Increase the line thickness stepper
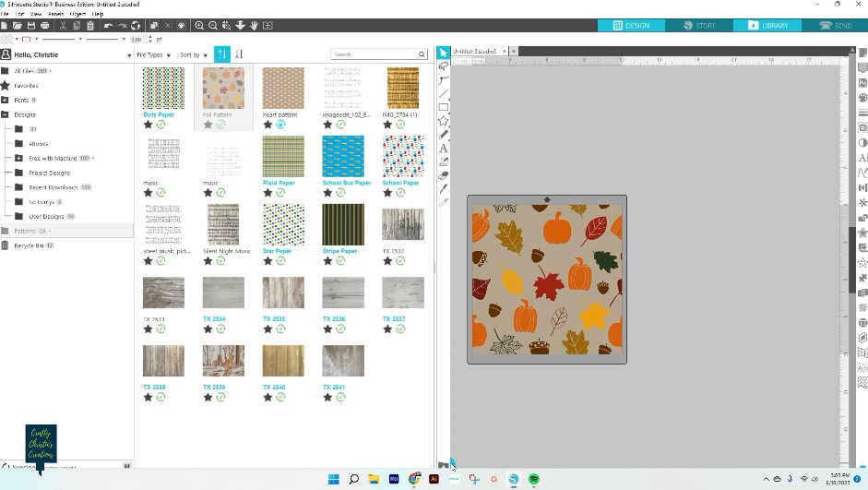 coord(150,38)
